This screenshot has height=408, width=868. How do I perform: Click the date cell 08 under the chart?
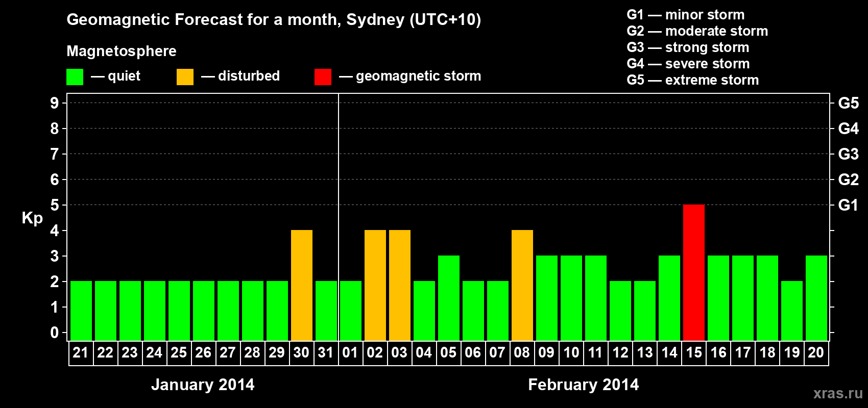click(x=522, y=353)
